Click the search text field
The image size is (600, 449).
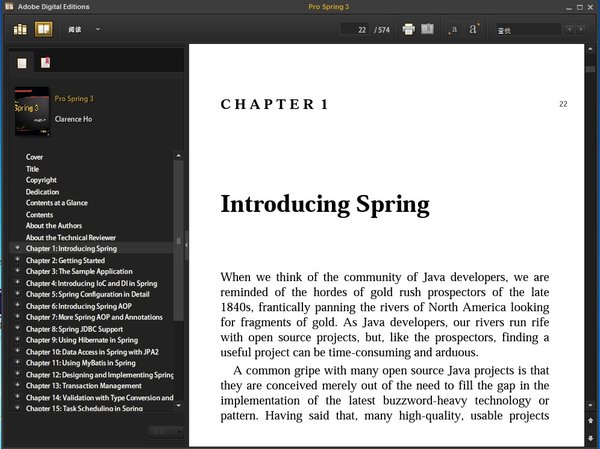[x=523, y=30]
